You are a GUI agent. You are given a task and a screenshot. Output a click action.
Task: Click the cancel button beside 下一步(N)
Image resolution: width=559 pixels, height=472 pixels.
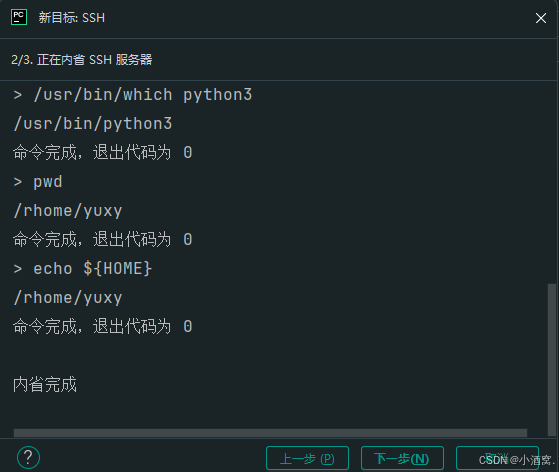(497, 458)
